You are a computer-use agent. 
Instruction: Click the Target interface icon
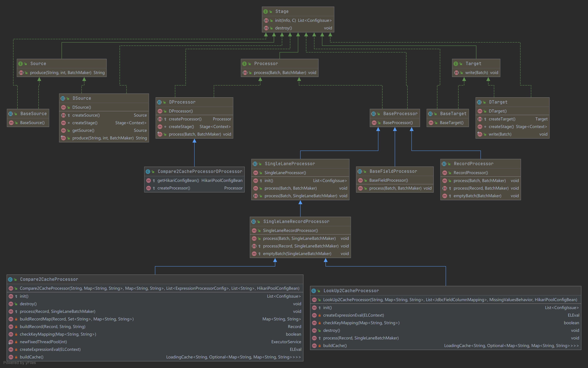456,64
